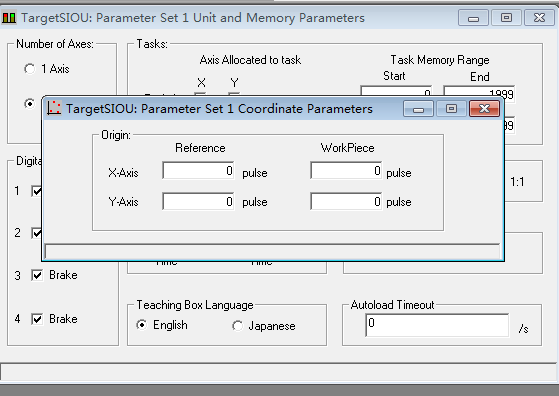Select the 1 Axis radio button
The image size is (559, 396).
30,68
